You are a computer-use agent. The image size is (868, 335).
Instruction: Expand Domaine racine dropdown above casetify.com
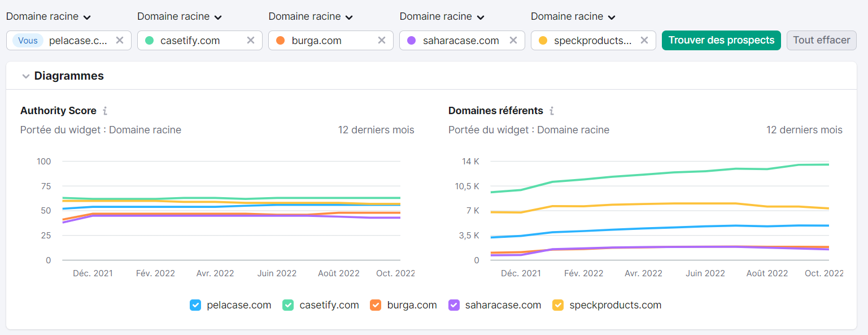coord(179,17)
